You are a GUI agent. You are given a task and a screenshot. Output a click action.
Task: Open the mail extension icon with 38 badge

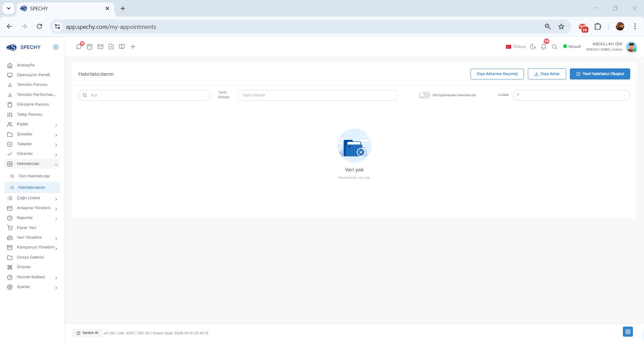point(583,27)
